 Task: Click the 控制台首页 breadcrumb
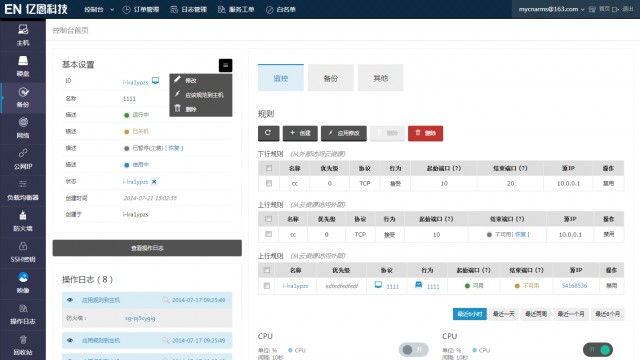click(x=71, y=30)
